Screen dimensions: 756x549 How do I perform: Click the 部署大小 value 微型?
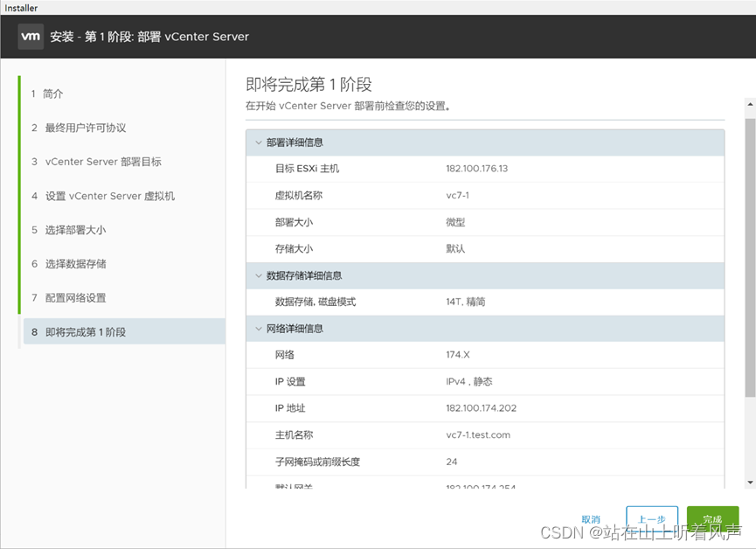point(455,222)
